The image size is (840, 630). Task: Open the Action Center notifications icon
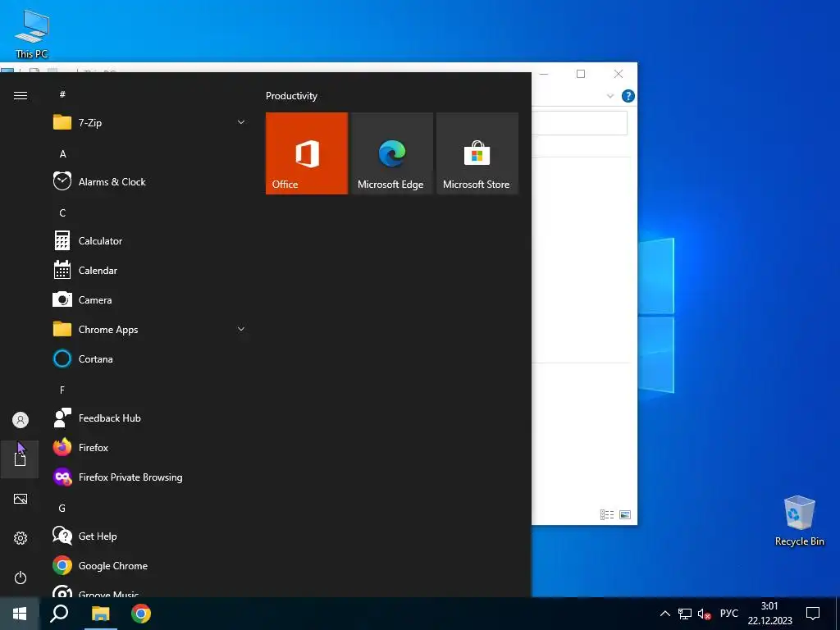[813, 614]
